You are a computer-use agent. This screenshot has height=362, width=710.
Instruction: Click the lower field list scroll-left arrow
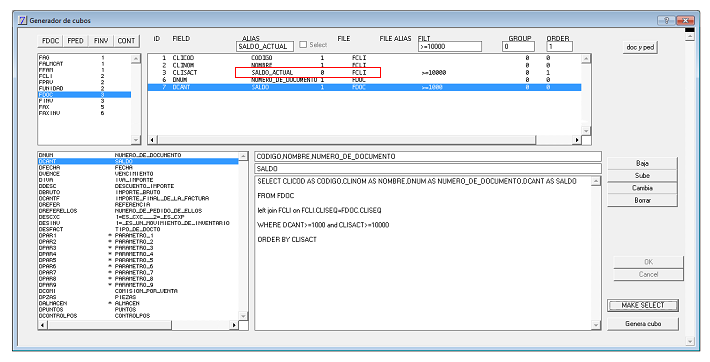click(43, 325)
